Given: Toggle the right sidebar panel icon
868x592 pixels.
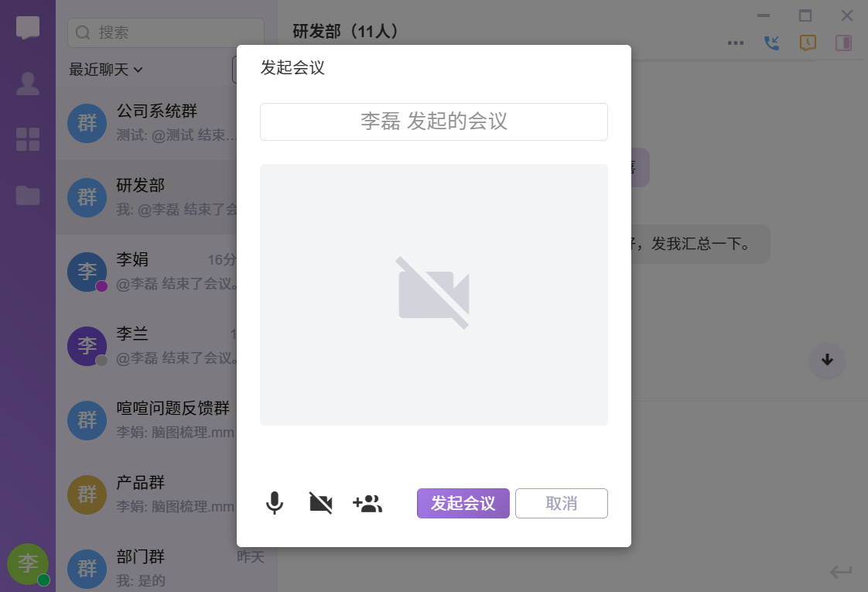Looking at the screenshot, I should tap(843, 43).
